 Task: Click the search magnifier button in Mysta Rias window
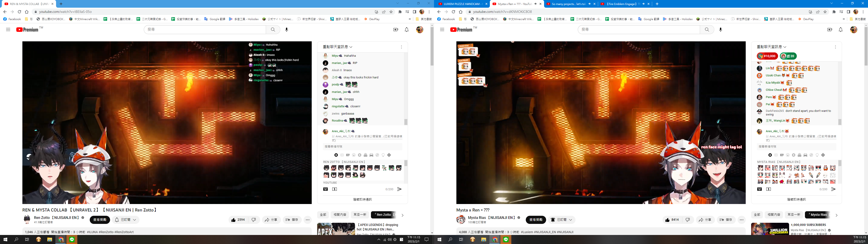707,30
